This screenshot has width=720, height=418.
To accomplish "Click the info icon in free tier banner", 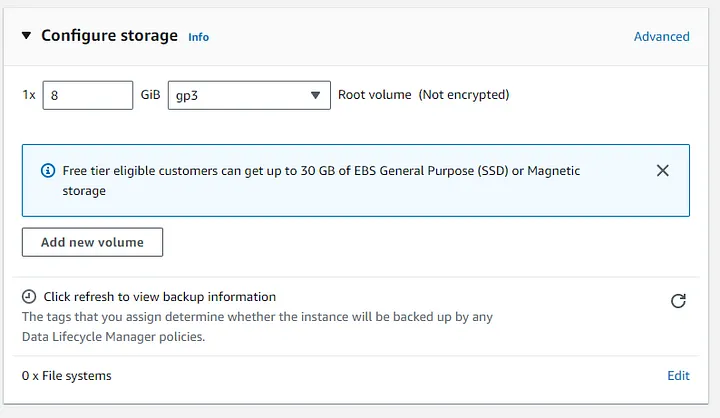I will (47, 171).
